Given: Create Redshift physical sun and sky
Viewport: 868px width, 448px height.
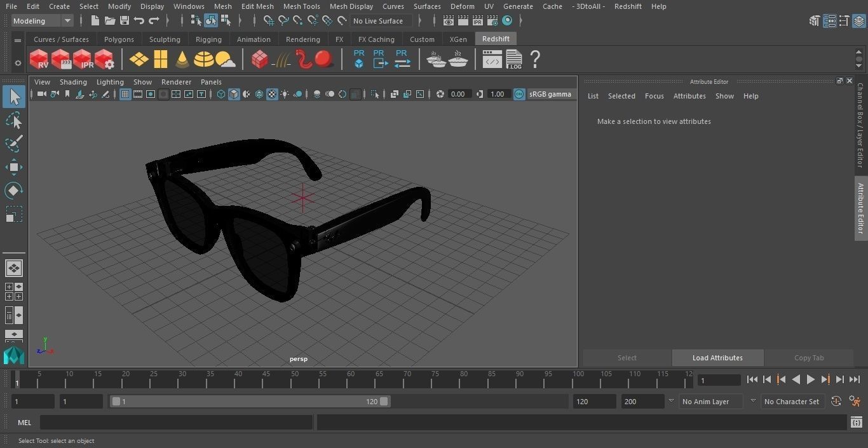Looking at the screenshot, I should [226, 60].
